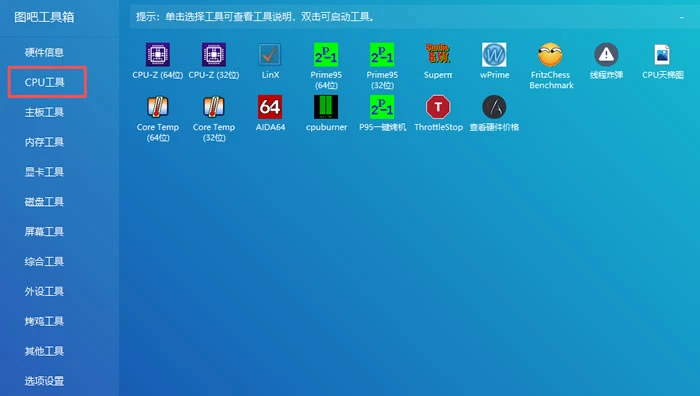Click the cpuburner tool icon
Viewport: 700px width, 396px height.
[326, 107]
